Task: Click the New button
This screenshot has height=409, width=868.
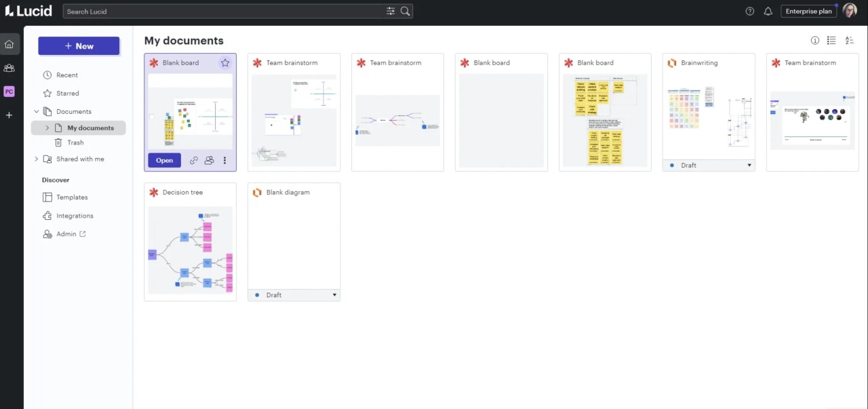Action: point(79,46)
